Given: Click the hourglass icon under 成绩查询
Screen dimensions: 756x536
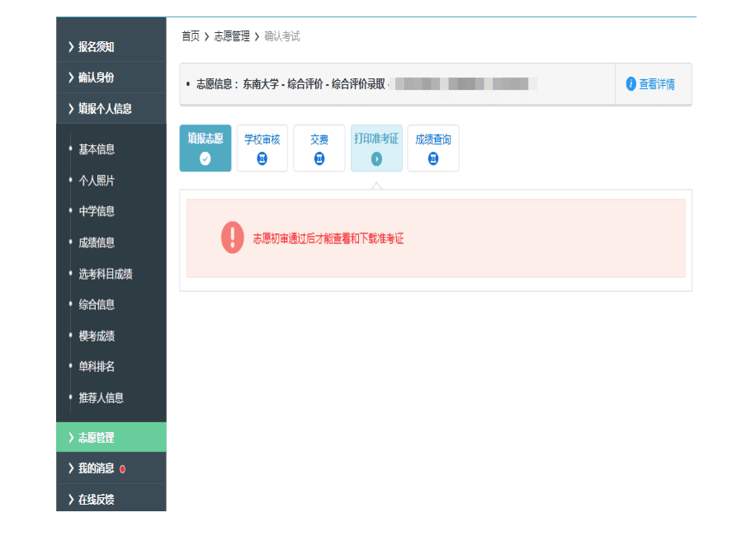Looking at the screenshot, I should point(433,159).
